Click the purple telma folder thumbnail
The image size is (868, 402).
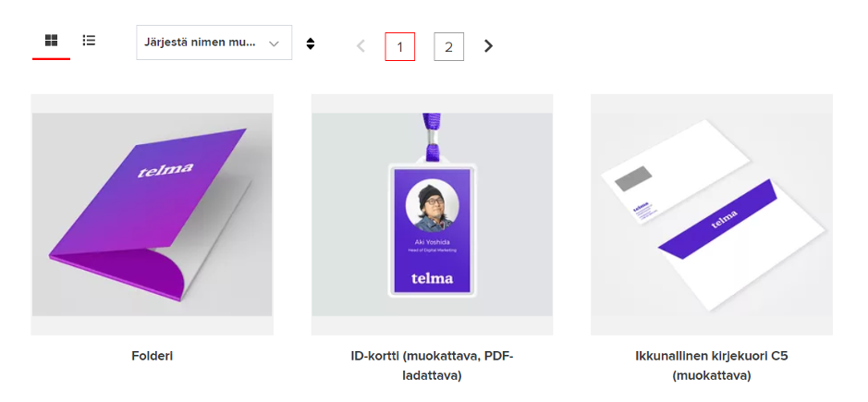click(152, 214)
